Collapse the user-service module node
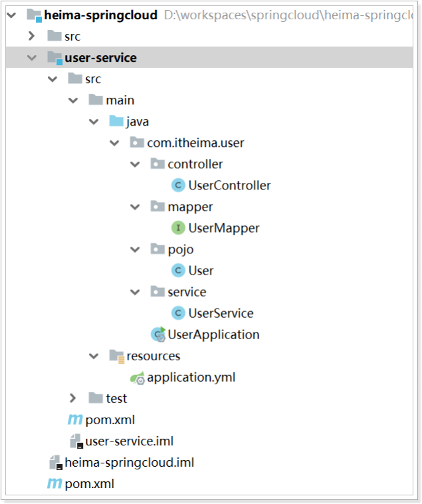The image size is (422, 504). pos(31,58)
